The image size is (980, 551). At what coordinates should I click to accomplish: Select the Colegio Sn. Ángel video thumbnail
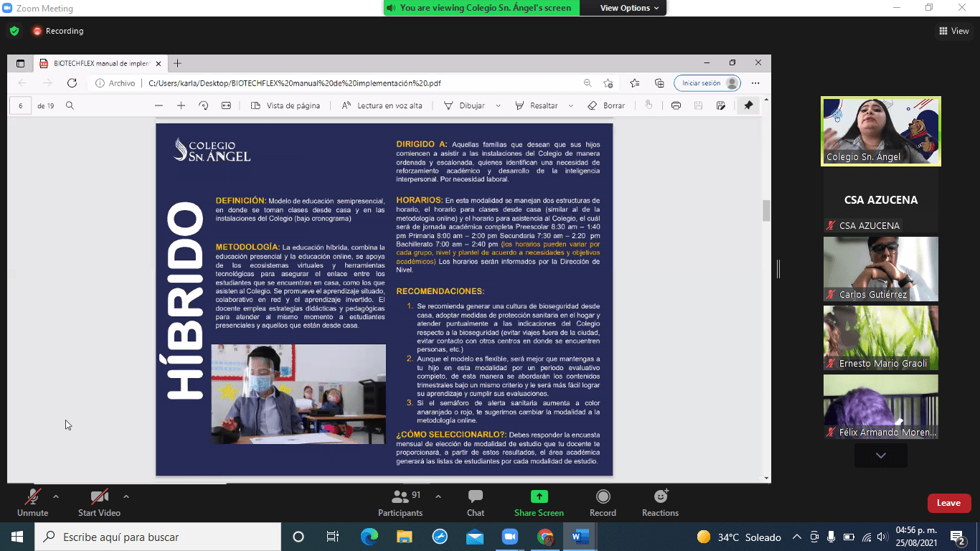coord(880,131)
